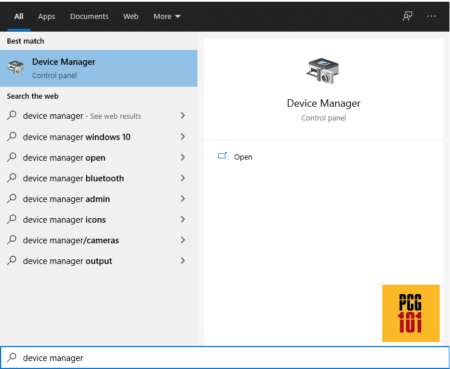The width and height of the screenshot is (450, 369).
Task: Click search icon beside 'device manager open'
Action: click(x=12, y=157)
